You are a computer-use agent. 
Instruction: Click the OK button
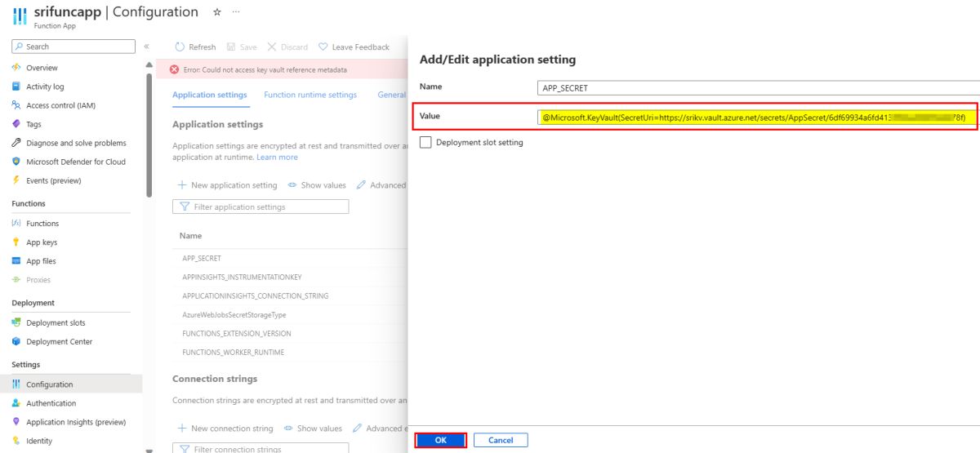point(441,440)
